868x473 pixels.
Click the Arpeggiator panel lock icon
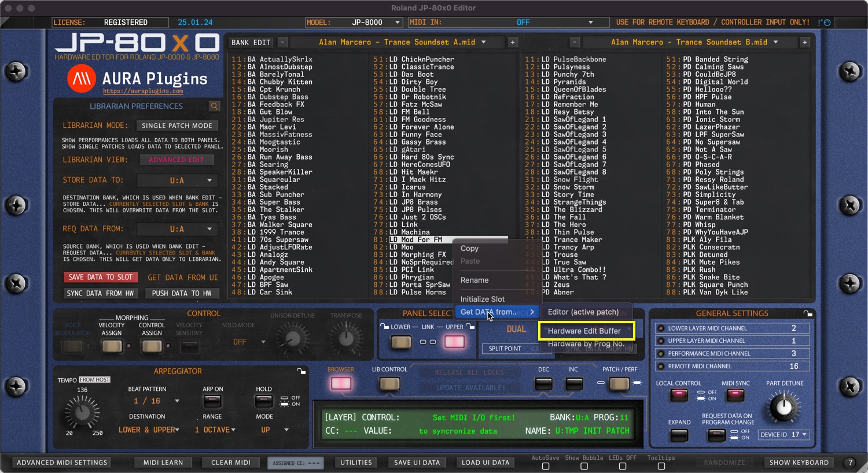[300, 371]
